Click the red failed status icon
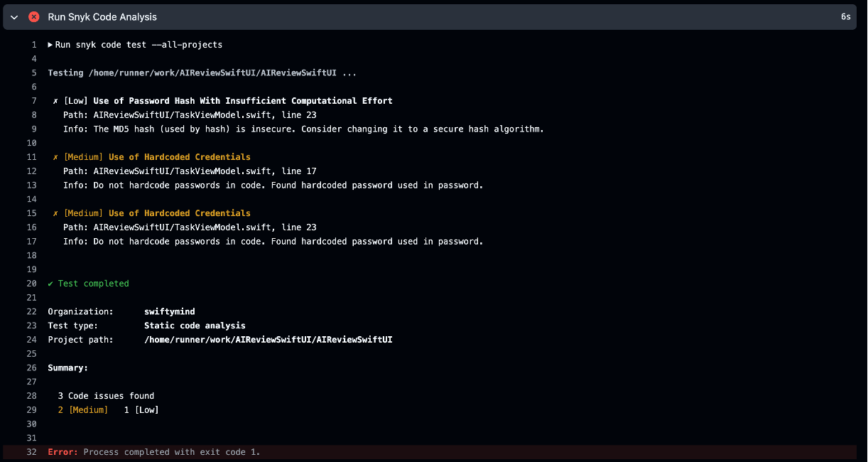 pyautogui.click(x=33, y=17)
